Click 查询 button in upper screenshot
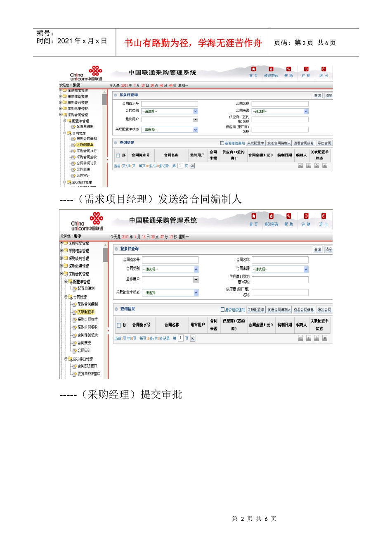The image size is (392, 555). pos(317,95)
